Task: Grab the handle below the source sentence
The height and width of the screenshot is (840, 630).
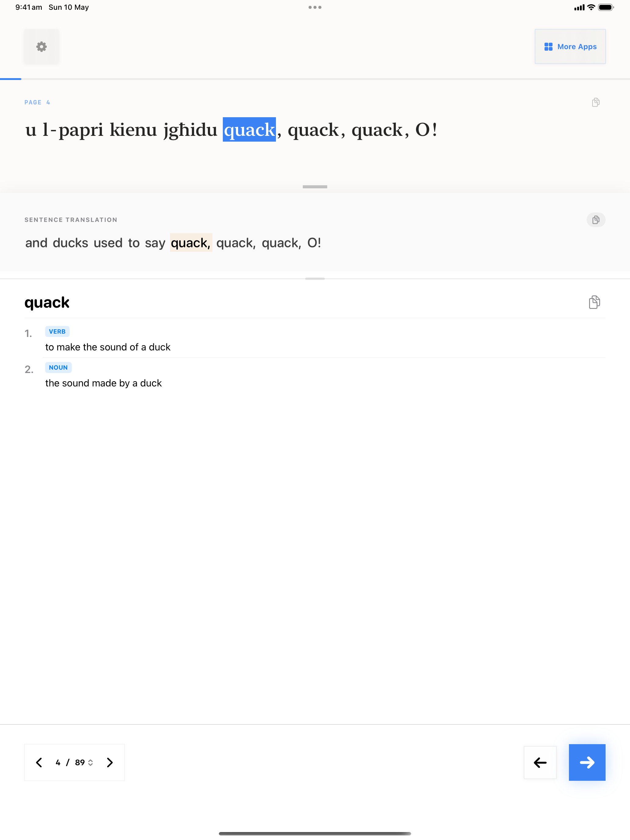Action: (x=315, y=187)
